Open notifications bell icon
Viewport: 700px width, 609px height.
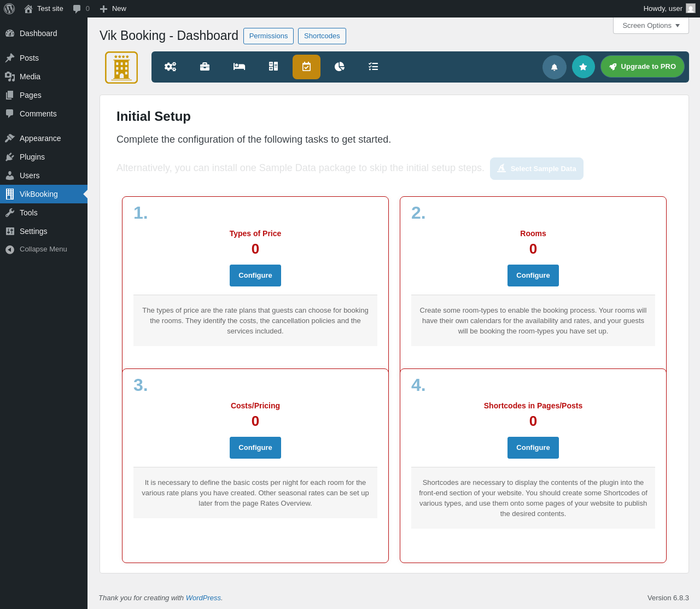pos(555,67)
